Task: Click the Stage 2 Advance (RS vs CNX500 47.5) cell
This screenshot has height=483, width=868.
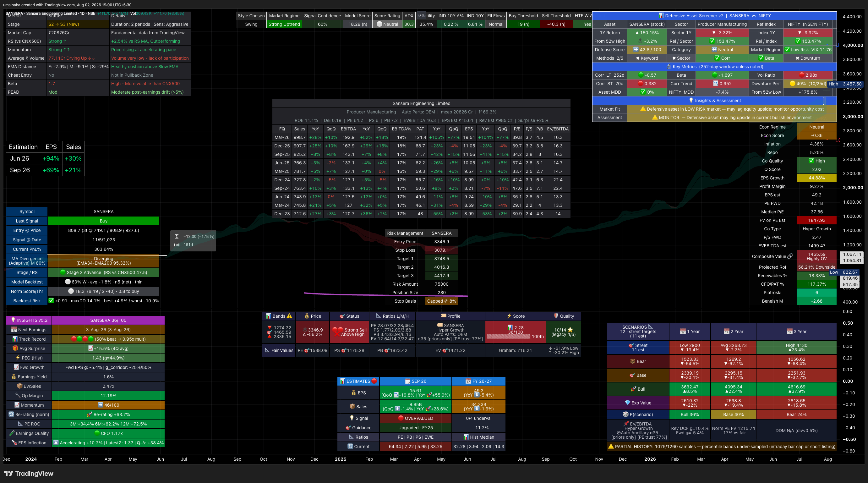Action: 103,272
